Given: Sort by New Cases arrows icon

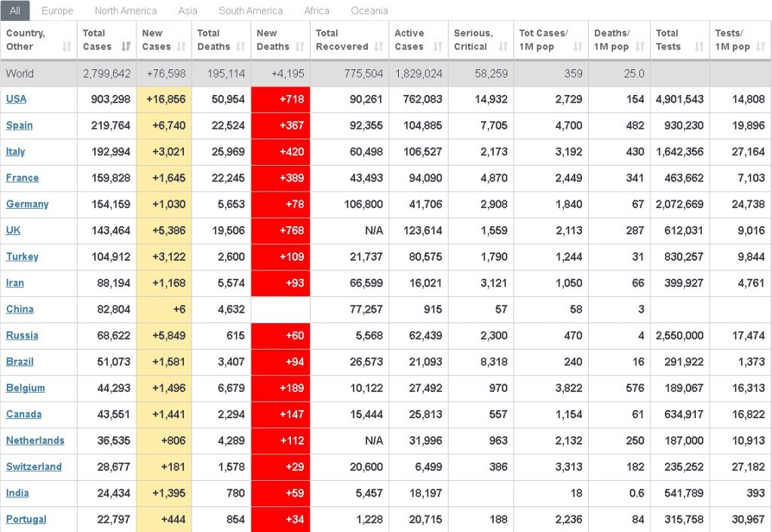Looking at the screenshot, I should pos(181,47).
